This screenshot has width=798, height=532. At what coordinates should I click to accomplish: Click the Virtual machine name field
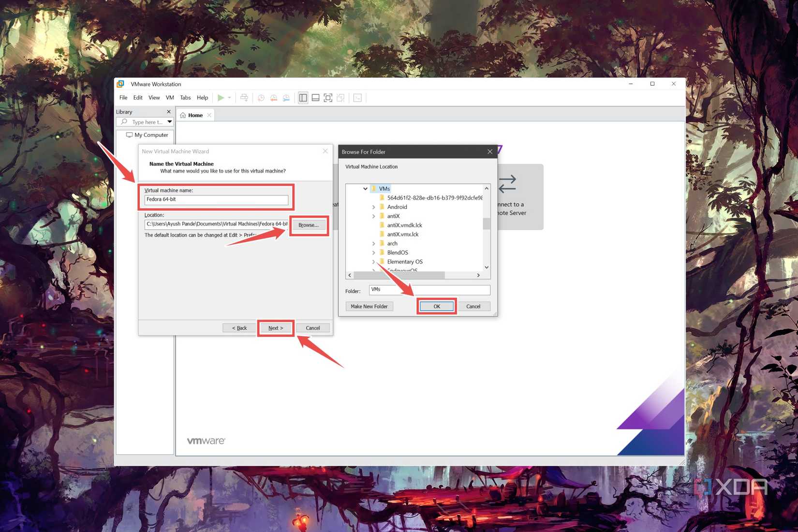click(x=216, y=199)
